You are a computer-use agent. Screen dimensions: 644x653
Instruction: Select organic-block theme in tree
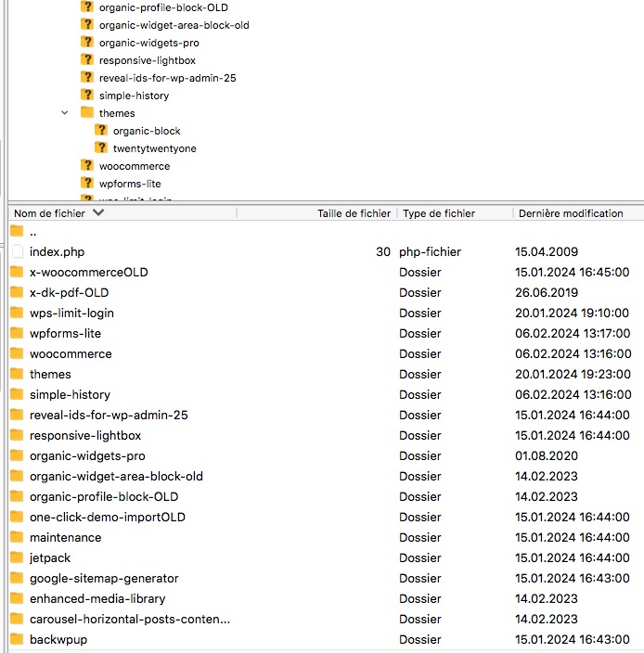point(147,131)
